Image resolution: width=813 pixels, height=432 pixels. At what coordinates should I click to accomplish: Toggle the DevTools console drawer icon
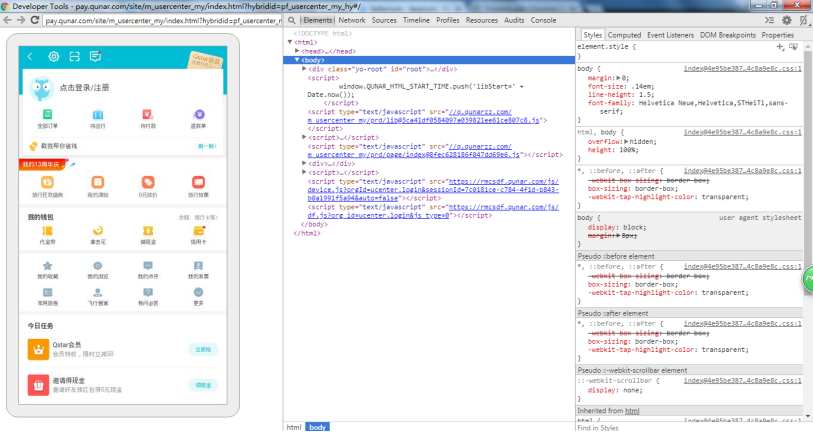click(769, 20)
